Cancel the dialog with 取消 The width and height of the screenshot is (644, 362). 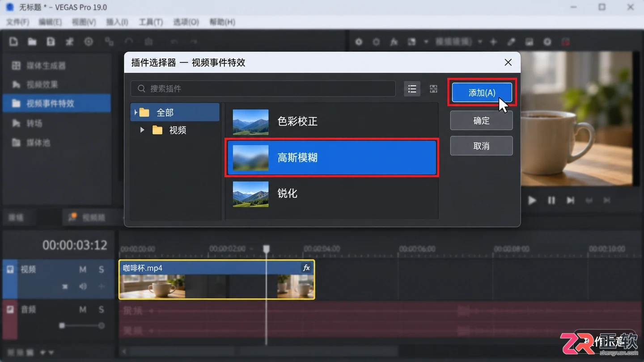(x=481, y=146)
